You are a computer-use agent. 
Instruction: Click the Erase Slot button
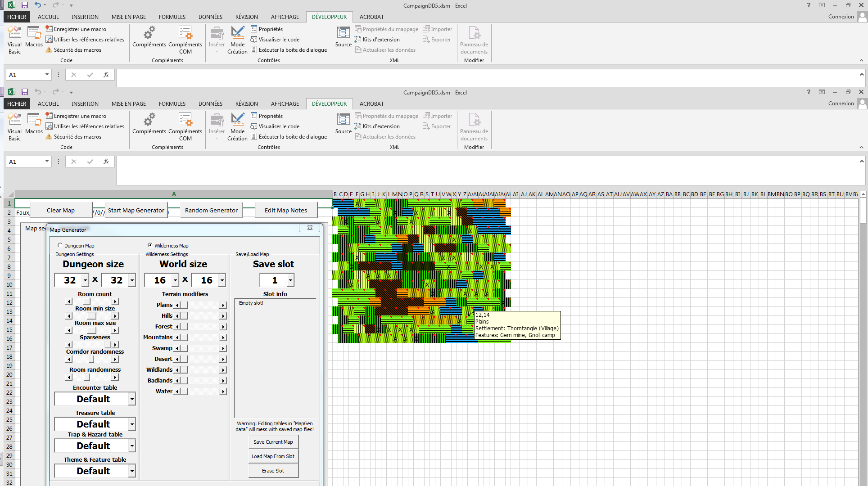coord(273,471)
